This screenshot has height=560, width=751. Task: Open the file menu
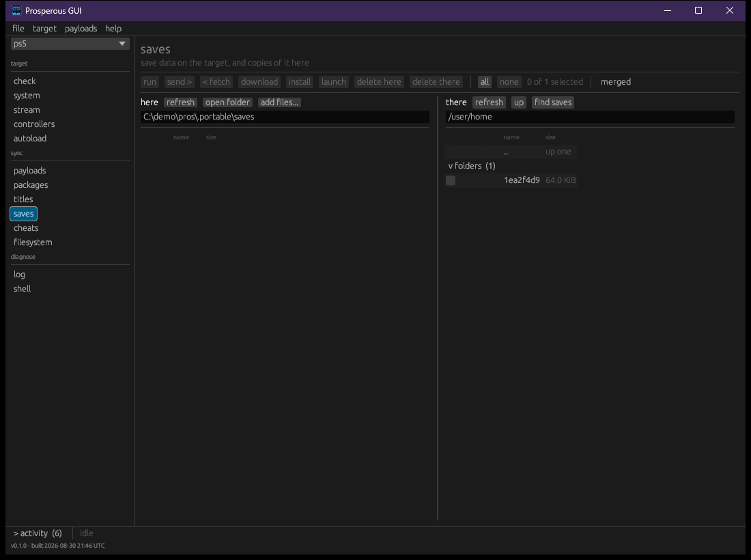pyautogui.click(x=18, y=29)
